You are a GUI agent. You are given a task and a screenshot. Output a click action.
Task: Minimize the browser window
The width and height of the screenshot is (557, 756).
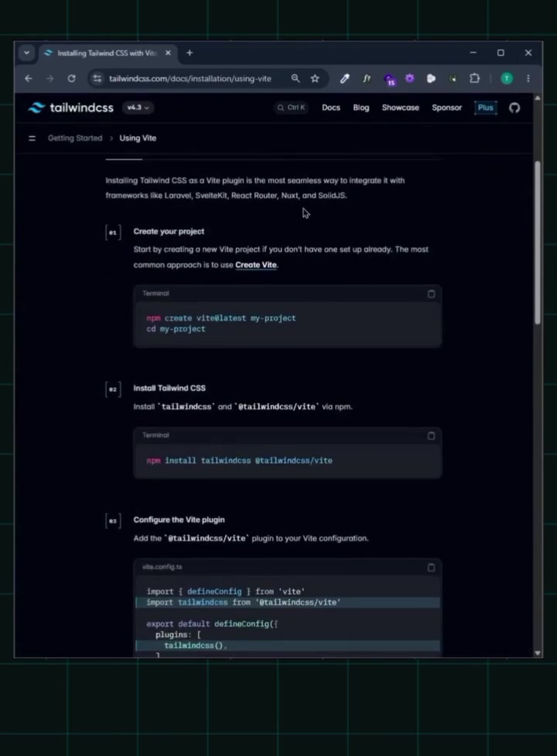[x=473, y=53]
